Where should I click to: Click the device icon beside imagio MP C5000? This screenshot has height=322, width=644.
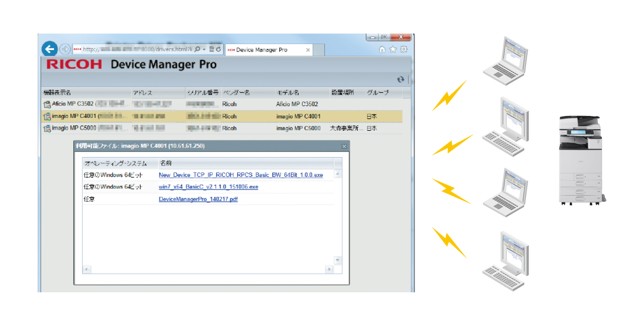(x=47, y=128)
